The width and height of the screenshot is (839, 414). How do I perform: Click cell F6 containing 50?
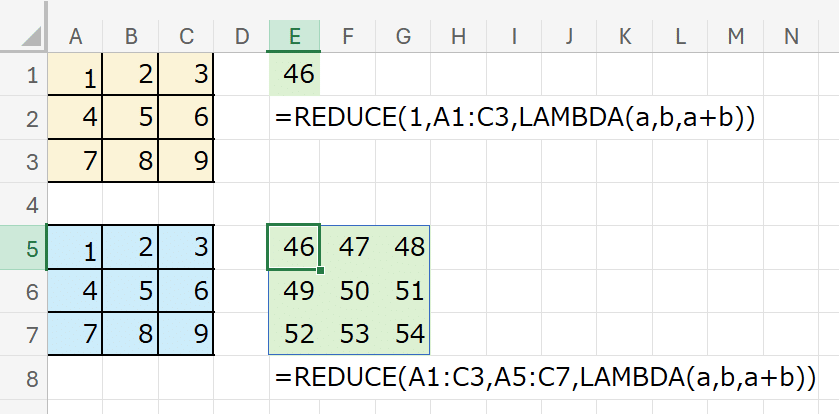pyautogui.click(x=348, y=291)
